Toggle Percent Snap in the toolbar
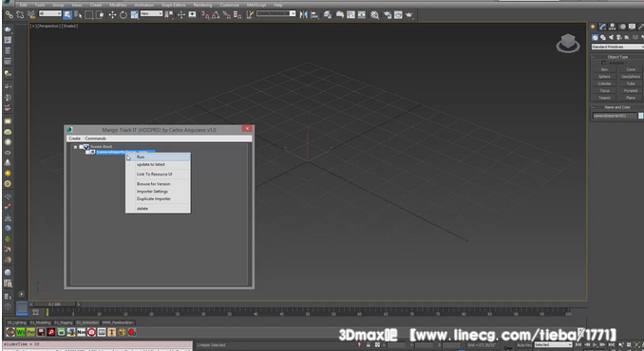Image resolution: width=644 pixels, height=351 pixels. pos(226,15)
